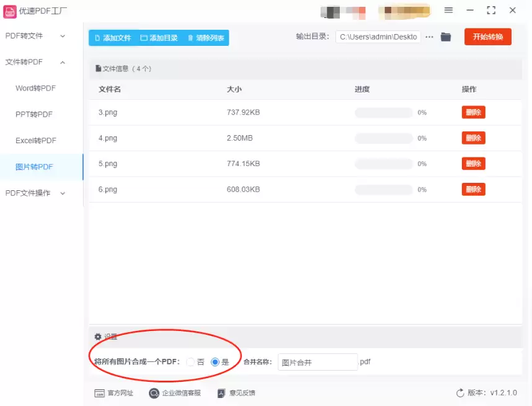Click the 优速PDF工厂 app logo icon

[x=10, y=11]
